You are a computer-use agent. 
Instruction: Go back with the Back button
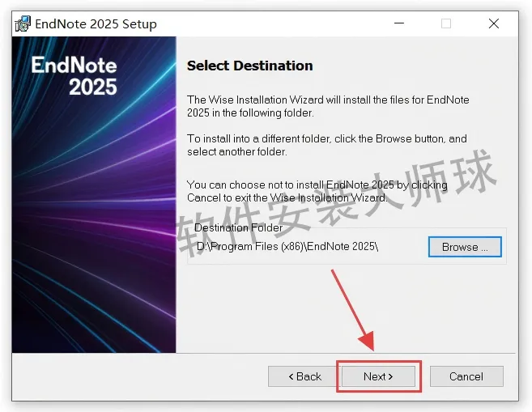[304, 376]
